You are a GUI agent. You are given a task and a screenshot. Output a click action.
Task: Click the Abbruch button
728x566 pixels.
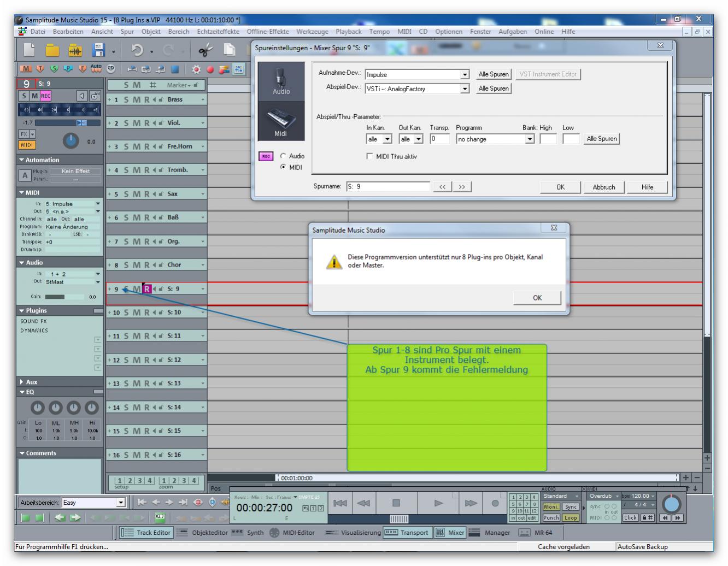pos(603,187)
